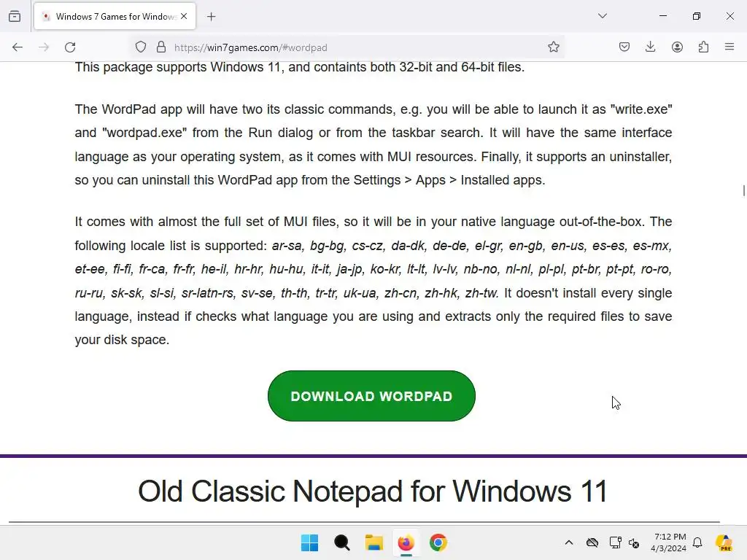Save page to Pocket
Viewport: 747px width, 560px height.
click(x=624, y=47)
